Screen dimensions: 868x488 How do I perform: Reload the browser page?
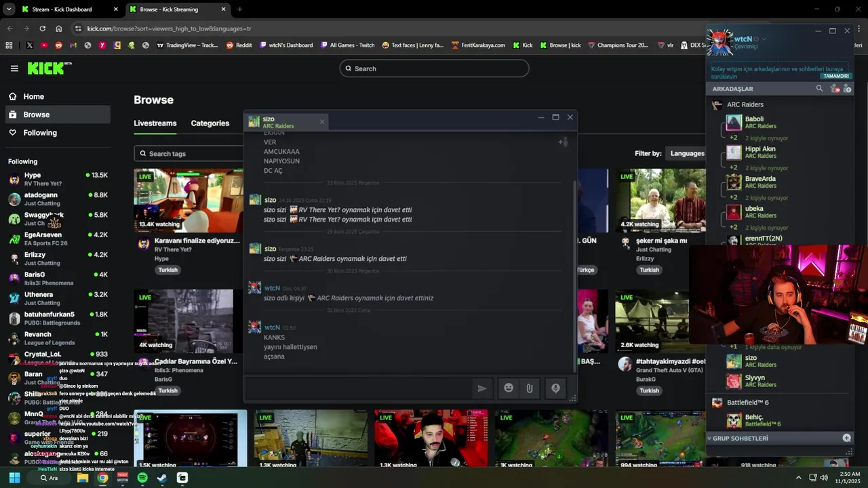click(43, 28)
